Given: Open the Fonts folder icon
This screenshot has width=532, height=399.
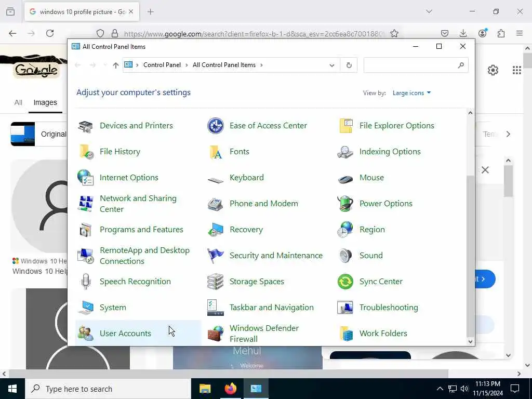Looking at the screenshot, I should click(216, 152).
